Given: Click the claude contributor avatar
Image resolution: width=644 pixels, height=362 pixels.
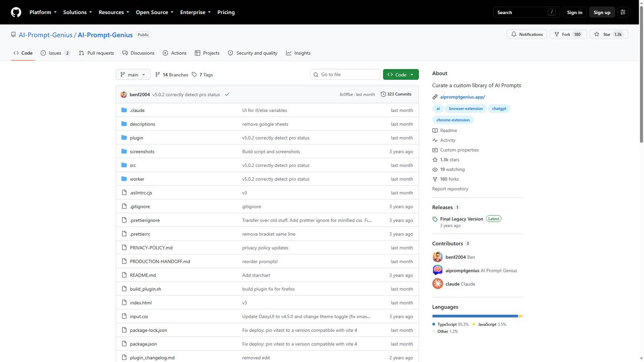Looking at the screenshot, I should 438,284.
